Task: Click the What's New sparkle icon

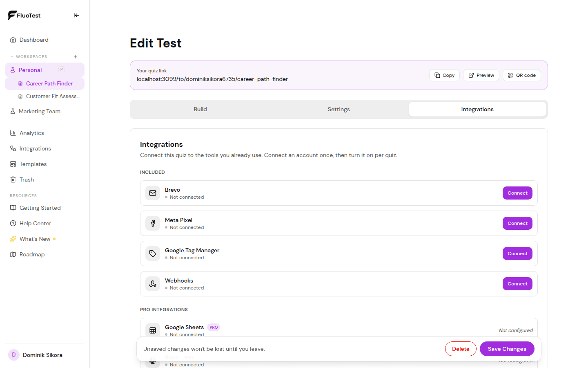Action: point(13,239)
